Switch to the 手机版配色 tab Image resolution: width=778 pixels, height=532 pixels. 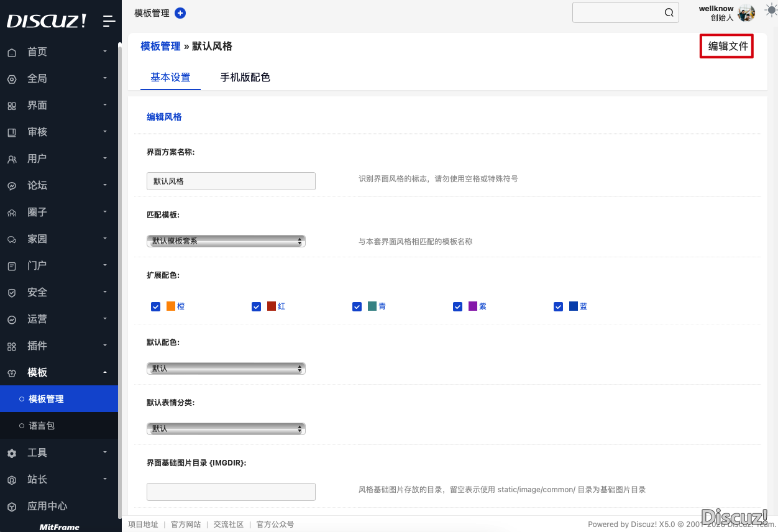pos(245,78)
